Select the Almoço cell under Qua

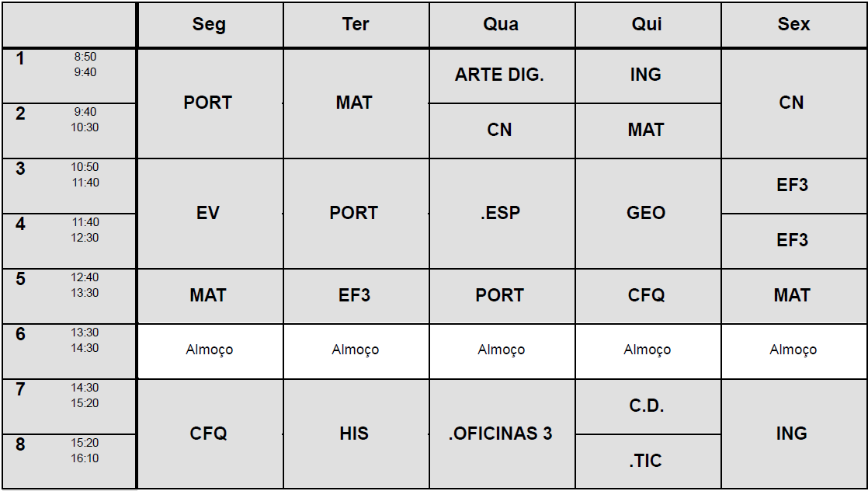501,350
